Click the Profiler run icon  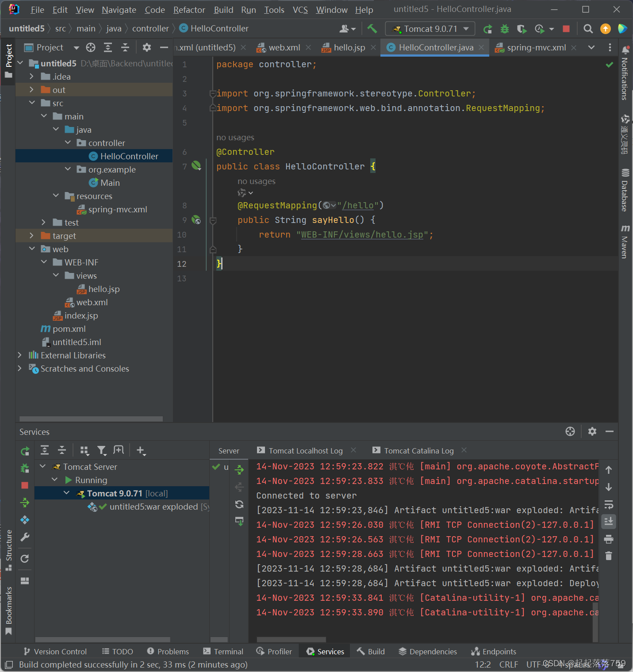539,29
